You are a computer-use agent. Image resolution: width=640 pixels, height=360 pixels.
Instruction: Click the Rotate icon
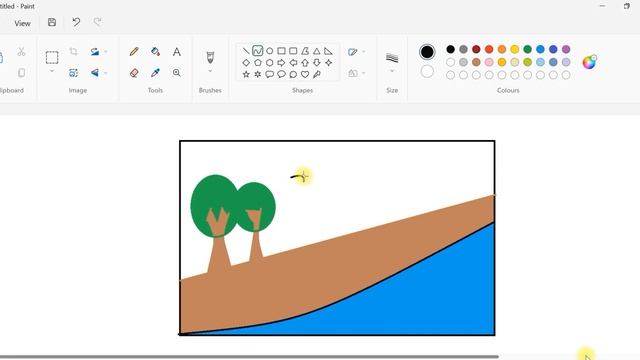tap(95, 51)
